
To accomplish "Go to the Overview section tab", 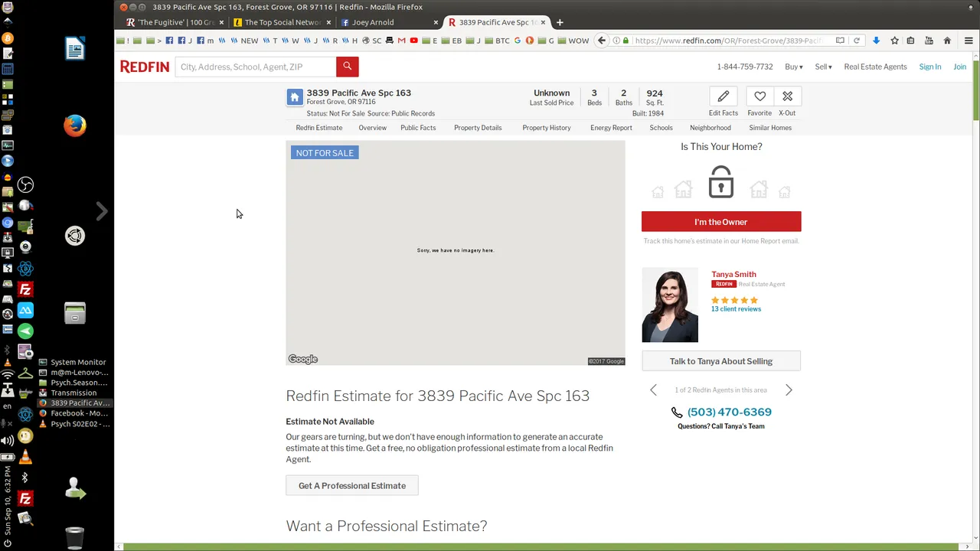I will click(372, 128).
